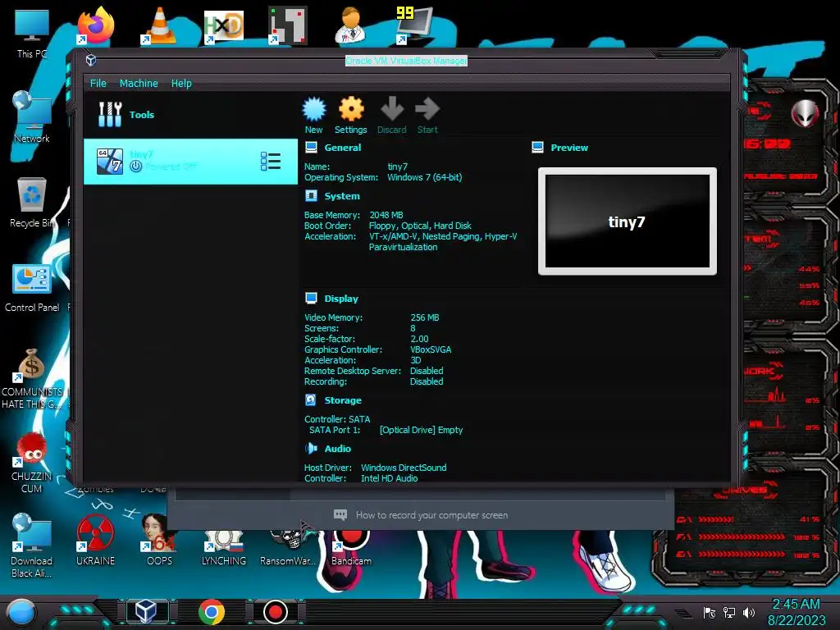Click the '256 MB' video memory value
Viewport: 840px width, 630px height.
point(425,317)
